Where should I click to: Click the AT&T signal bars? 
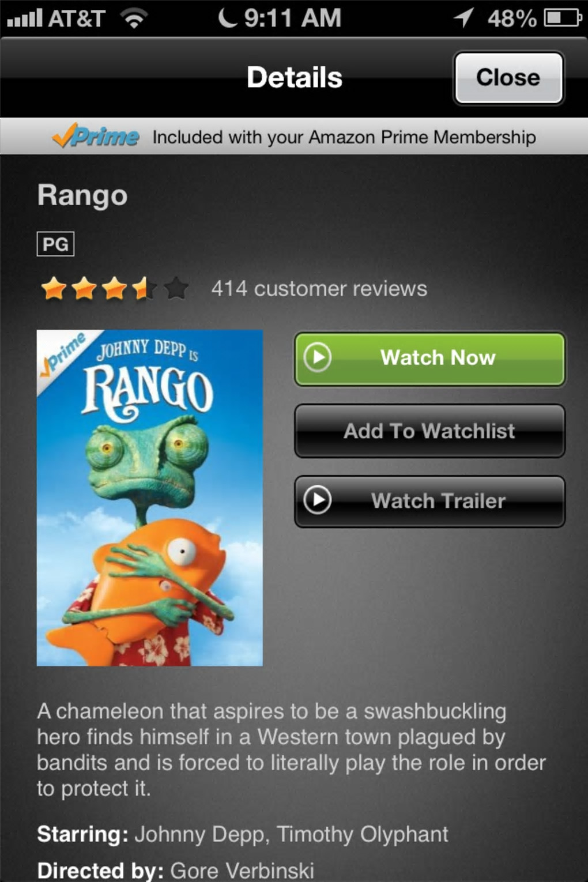tap(25, 19)
